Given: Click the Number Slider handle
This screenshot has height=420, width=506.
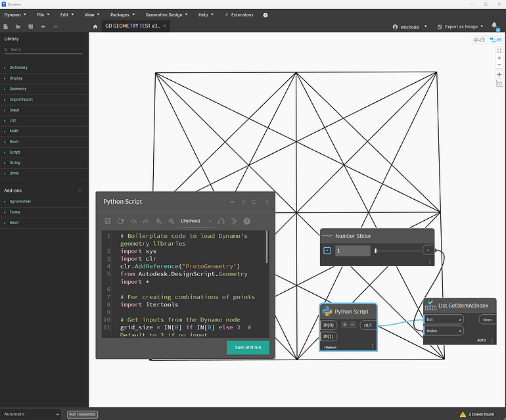Looking at the screenshot, I should tap(376, 251).
